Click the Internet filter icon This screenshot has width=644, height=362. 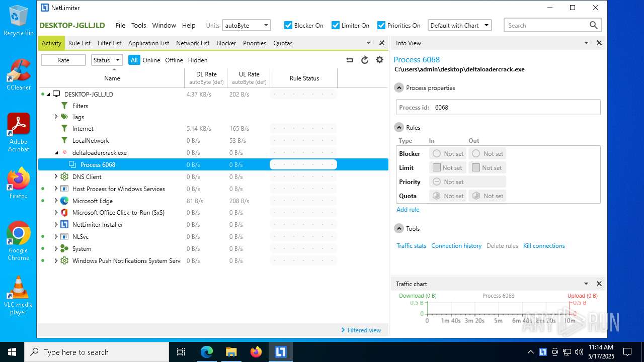[64, 129]
